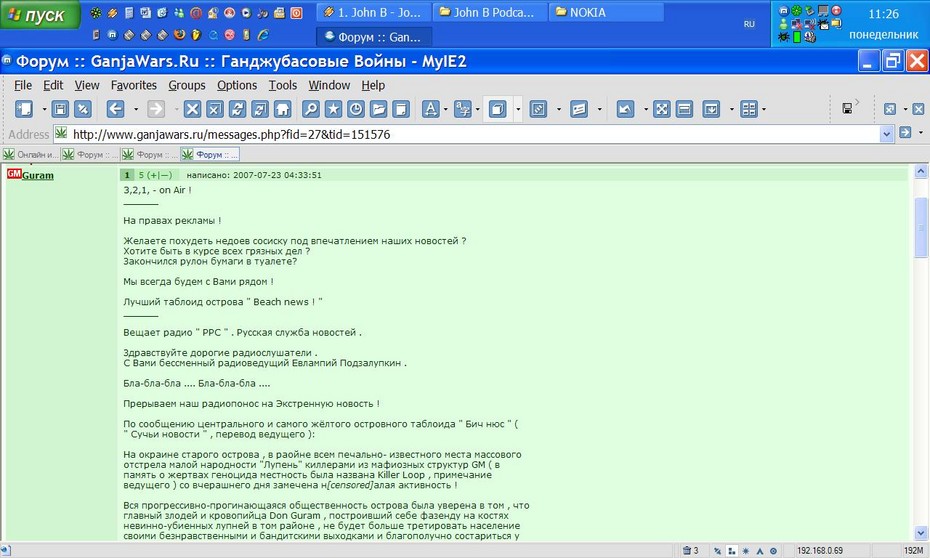Click the 11:26 system tray clock
The image size is (930, 558).
click(x=884, y=14)
